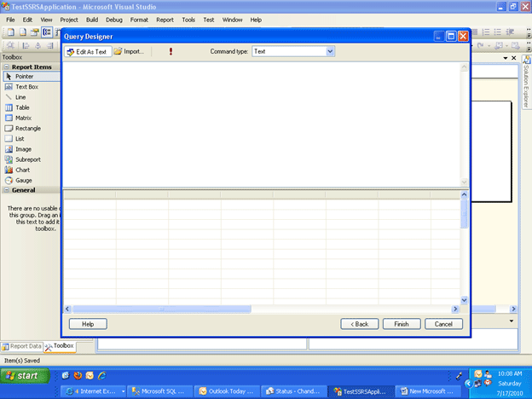Open the Edit menu
The width and height of the screenshot is (532, 399).
tap(27, 20)
